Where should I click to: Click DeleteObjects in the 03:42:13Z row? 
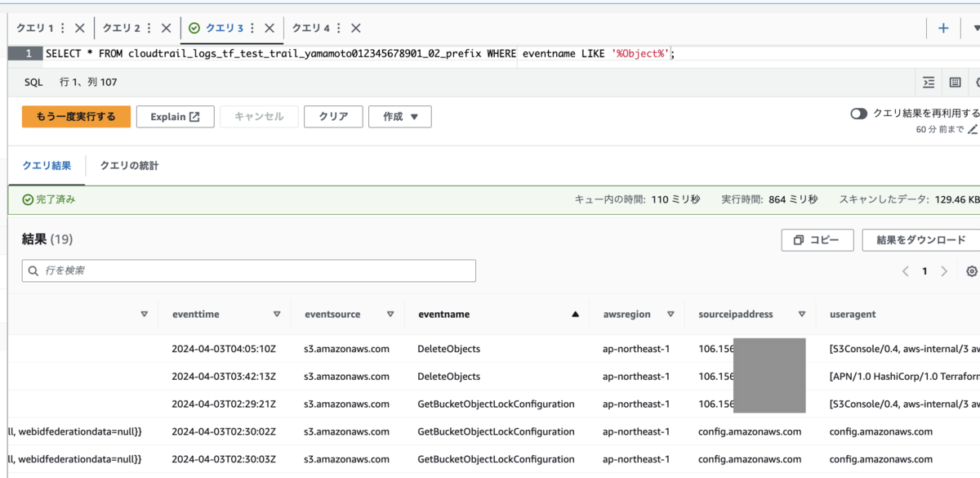click(448, 377)
